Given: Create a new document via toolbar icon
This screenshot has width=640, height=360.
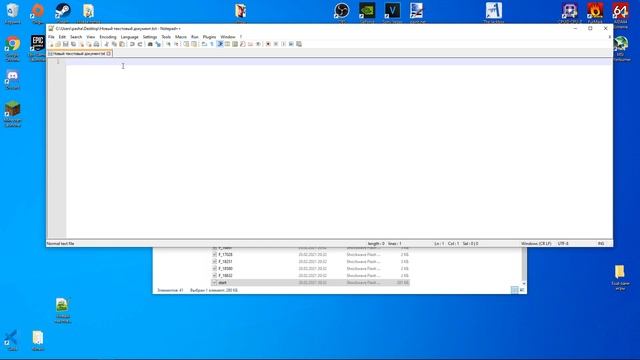Looking at the screenshot, I should coord(51,44).
